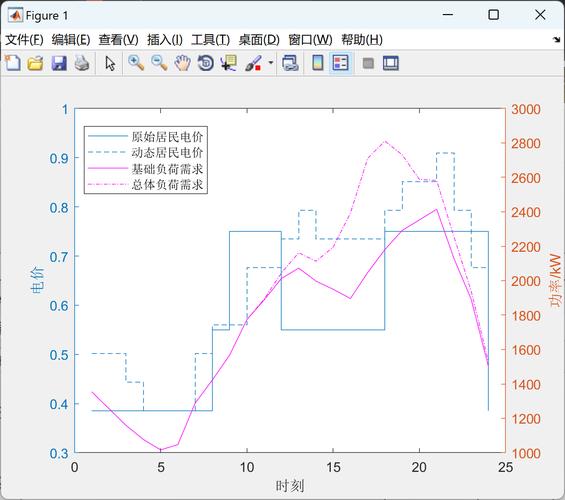
Task: Expand the toolbar dock arrow at right
Action: [557, 40]
